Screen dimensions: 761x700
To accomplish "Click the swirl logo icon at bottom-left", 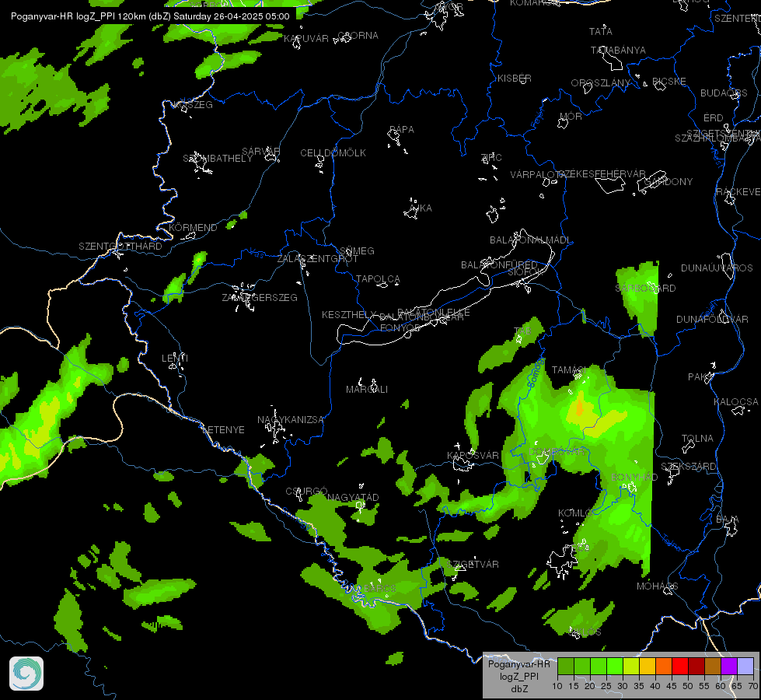I will tap(26, 674).
